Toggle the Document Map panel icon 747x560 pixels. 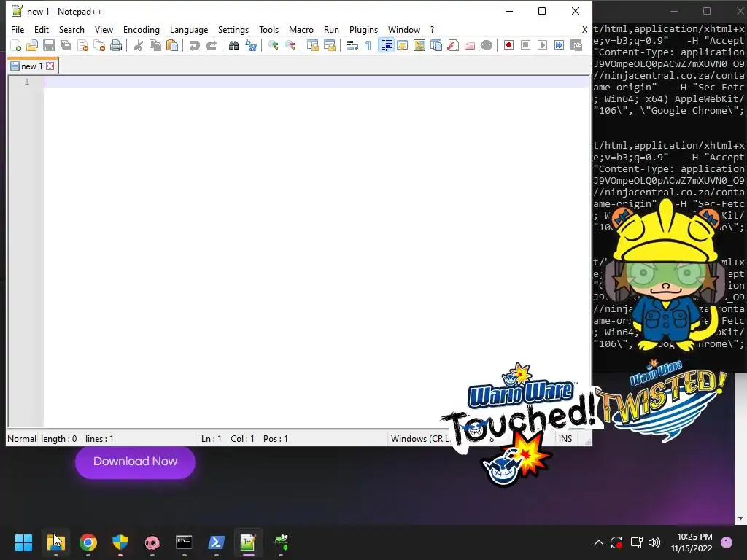point(419,45)
